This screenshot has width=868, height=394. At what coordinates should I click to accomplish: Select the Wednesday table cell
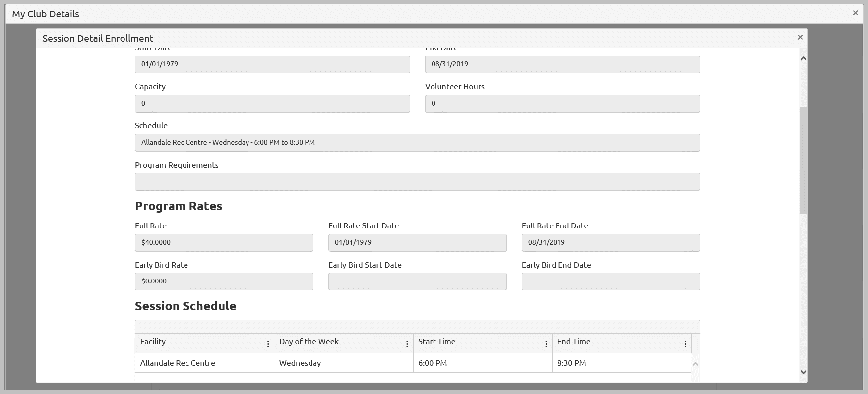pos(344,363)
